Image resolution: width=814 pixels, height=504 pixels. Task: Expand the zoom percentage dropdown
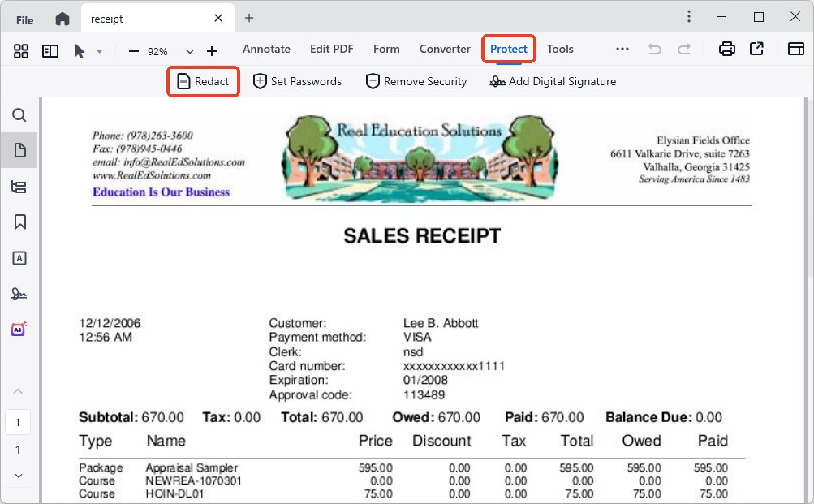point(190,51)
